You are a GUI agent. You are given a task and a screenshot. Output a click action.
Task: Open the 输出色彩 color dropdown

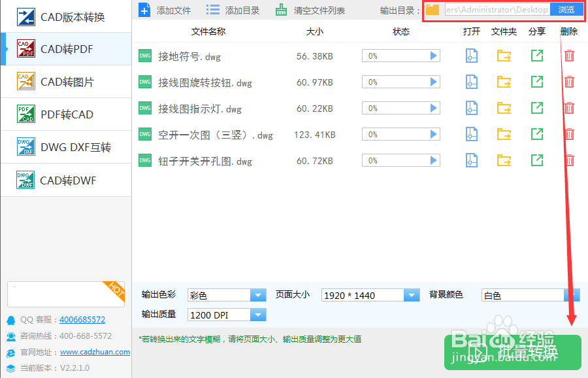(258, 295)
